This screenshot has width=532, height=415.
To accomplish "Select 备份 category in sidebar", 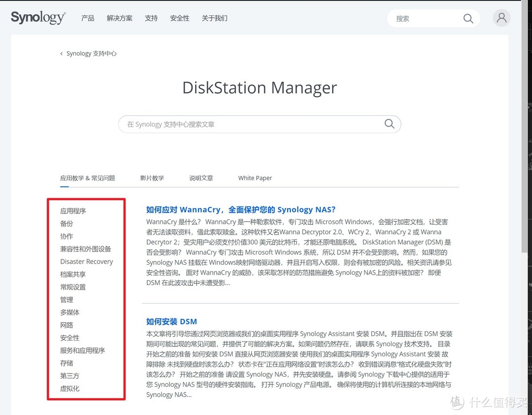I will pos(66,223).
